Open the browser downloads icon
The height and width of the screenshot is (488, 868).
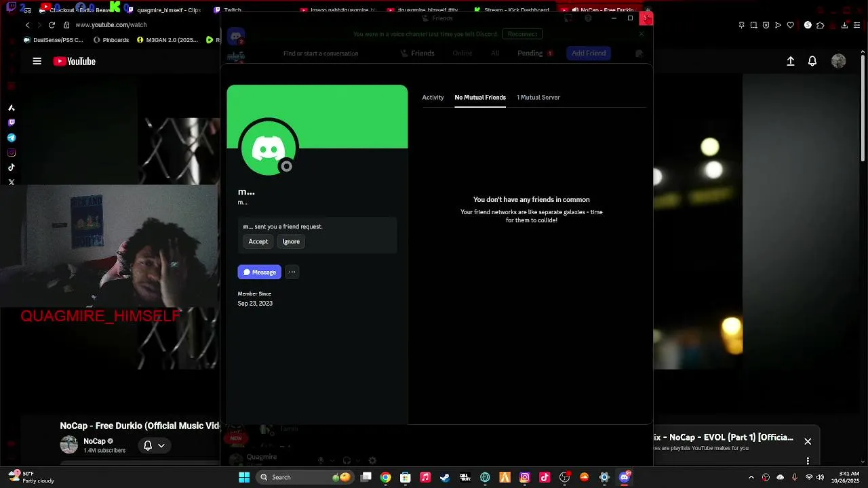point(844,25)
